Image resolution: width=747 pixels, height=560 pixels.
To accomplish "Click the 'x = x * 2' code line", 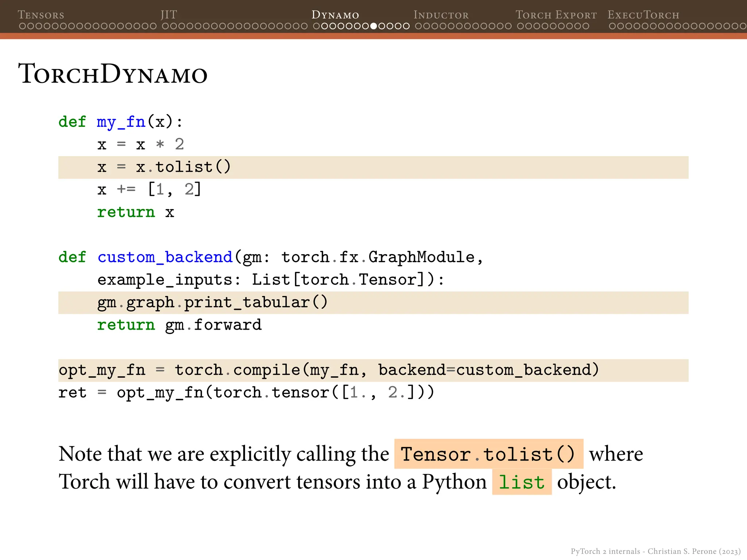I will point(140,144).
